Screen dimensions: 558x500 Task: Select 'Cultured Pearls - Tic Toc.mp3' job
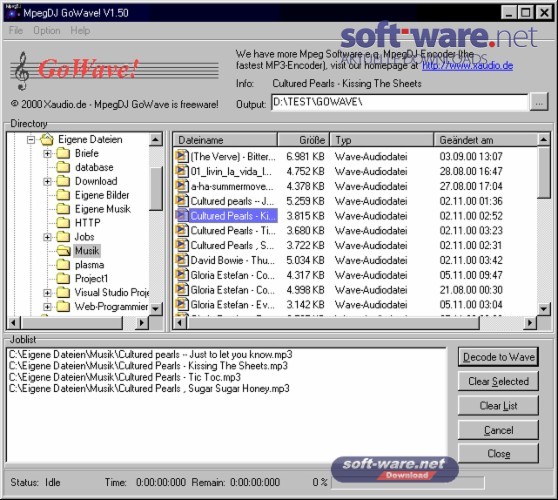tap(125, 377)
